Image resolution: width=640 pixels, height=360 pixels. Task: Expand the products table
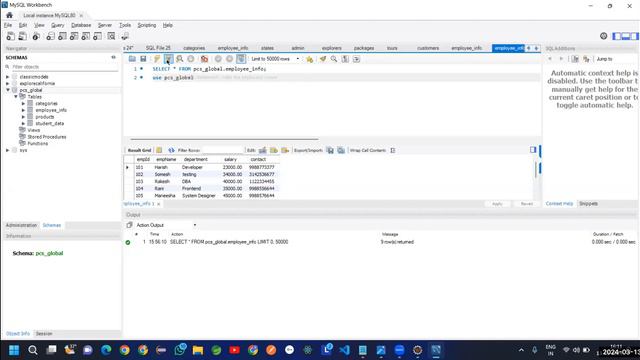[23, 117]
